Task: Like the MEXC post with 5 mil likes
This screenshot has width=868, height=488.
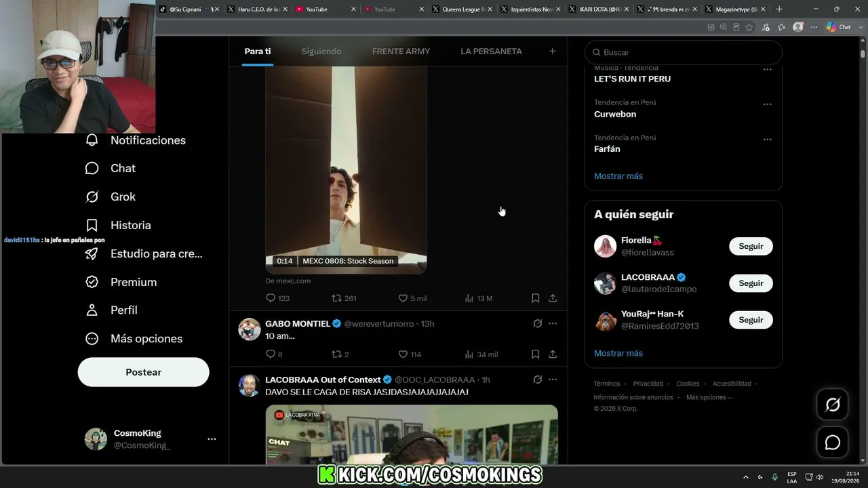Action: point(412,298)
